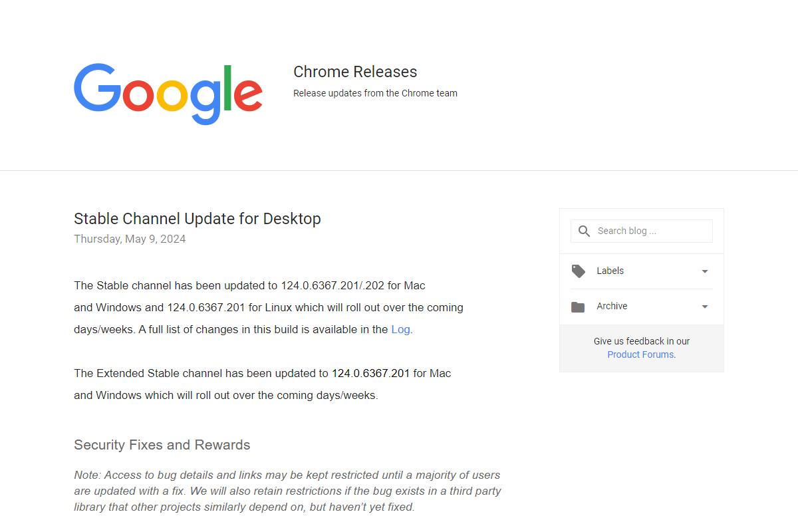Select the Archive sidebar label
798x532 pixels.
coord(612,306)
